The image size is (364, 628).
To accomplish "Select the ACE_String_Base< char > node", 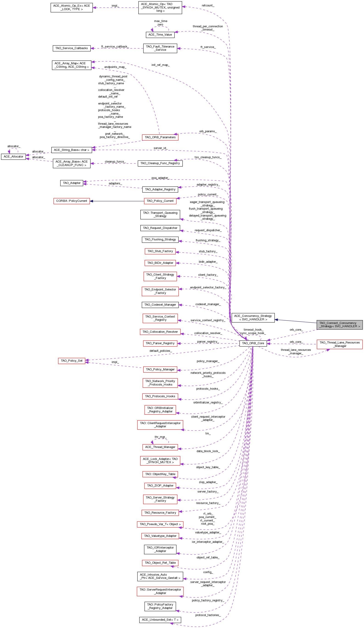I will click(72, 150).
